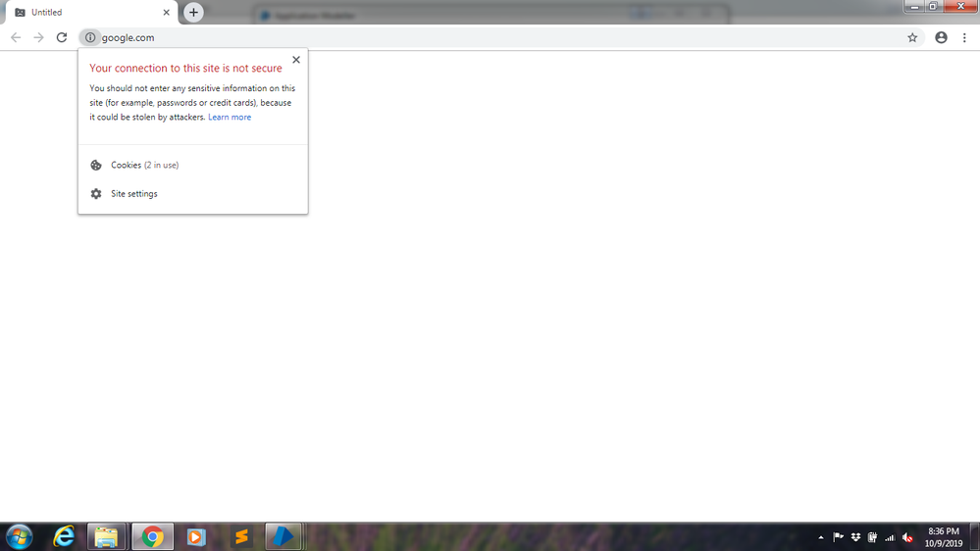Select the Untitled tab
Image resolution: width=980 pixels, height=551 pixels.
[91, 13]
